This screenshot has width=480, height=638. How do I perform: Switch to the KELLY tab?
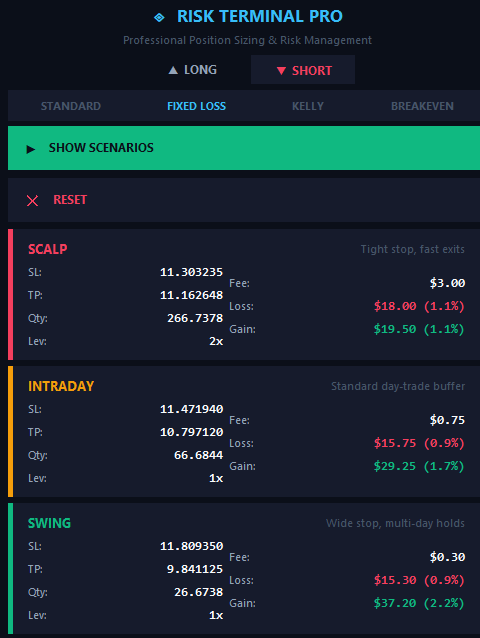coord(308,106)
